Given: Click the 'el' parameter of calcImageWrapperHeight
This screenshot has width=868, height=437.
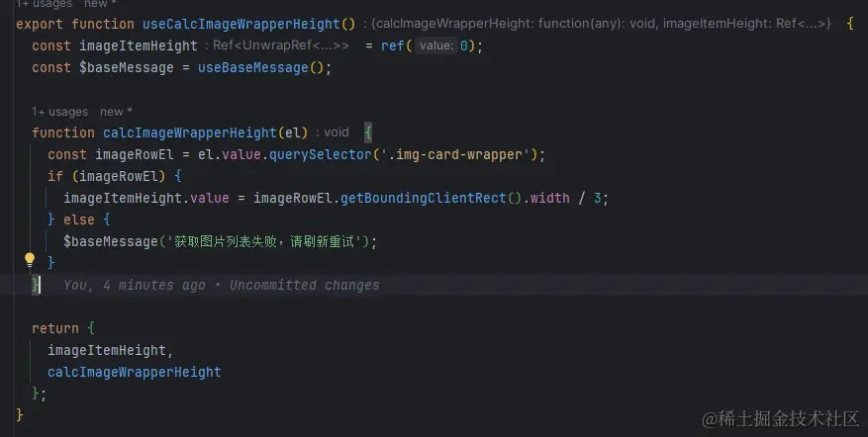Looking at the screenshot, I should [x=292, y=133].
